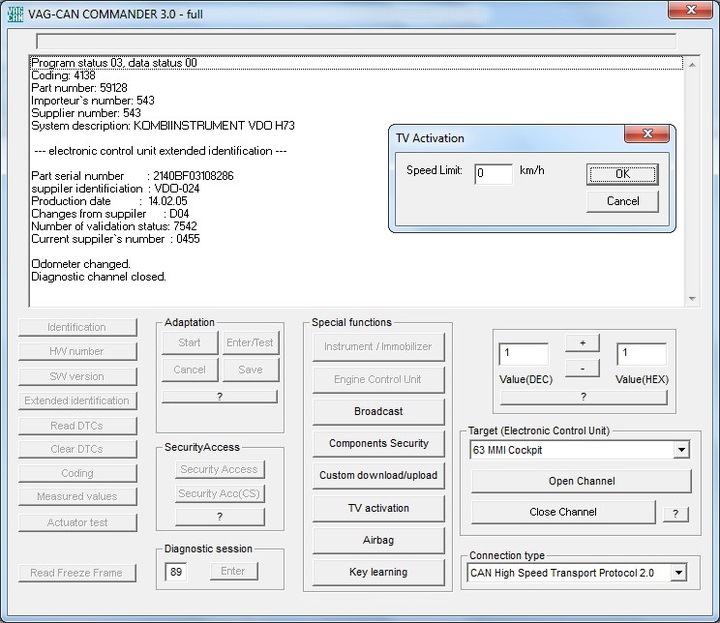Open the Target Electronic Control Unit dropdown
This screenshot has height=623, width=720.
pos(681,450)
